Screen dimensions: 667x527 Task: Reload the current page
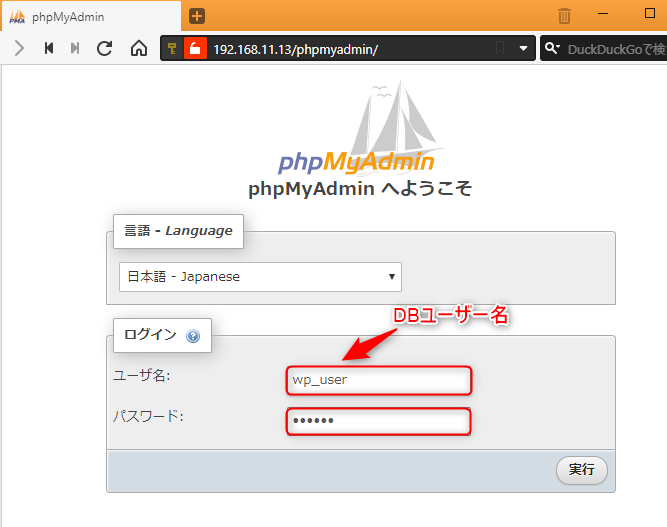(104, 48)
